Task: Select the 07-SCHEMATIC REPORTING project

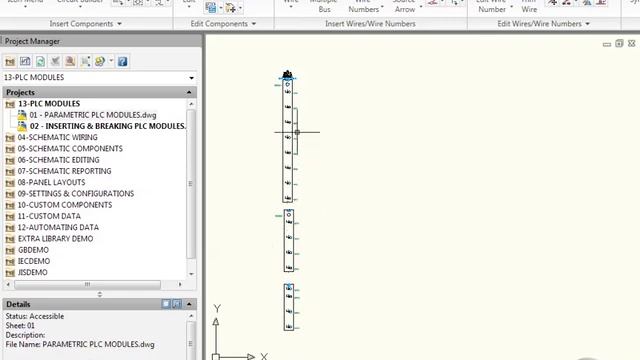Action: pos(64,171)
